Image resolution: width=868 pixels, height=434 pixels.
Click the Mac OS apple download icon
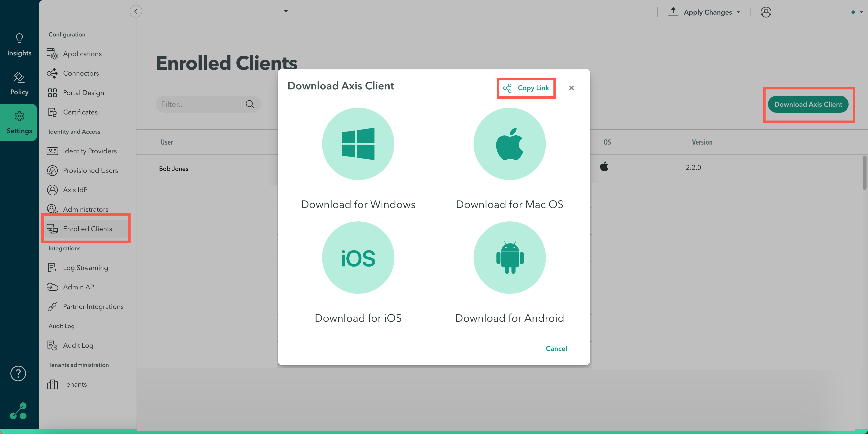pyautogui.click(x=509, y=144)
